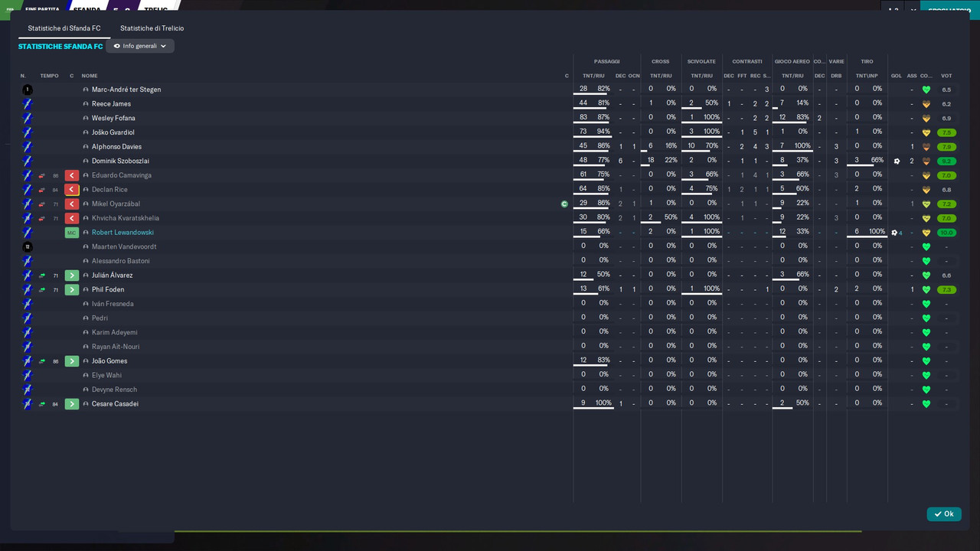Sort by the VOT rating column header
The width and height of the screenshot is (980, 551).
tap(946, 76)
